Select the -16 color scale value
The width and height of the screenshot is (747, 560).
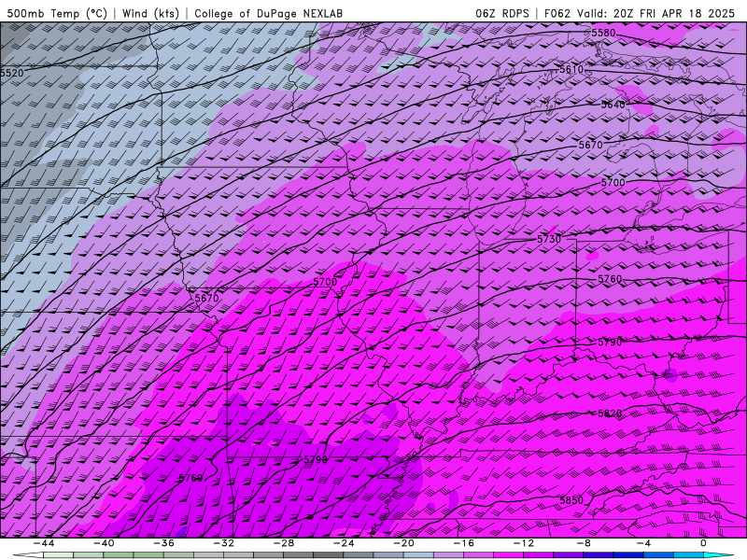tap(463, 543)
